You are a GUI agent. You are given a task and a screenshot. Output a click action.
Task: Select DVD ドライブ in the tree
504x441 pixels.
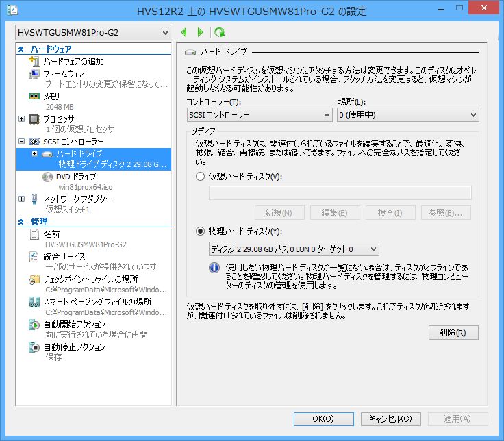[76, 177]
